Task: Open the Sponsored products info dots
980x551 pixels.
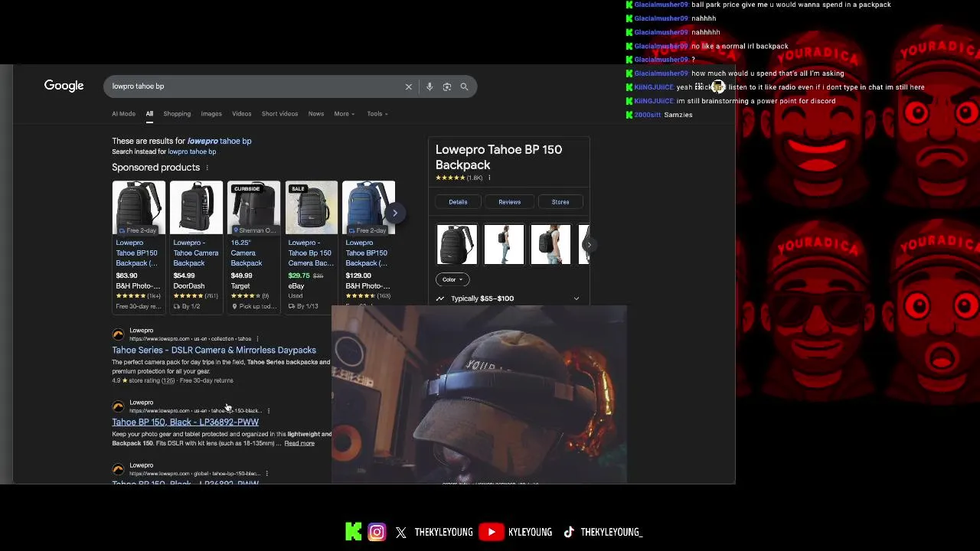Action: 207,168
